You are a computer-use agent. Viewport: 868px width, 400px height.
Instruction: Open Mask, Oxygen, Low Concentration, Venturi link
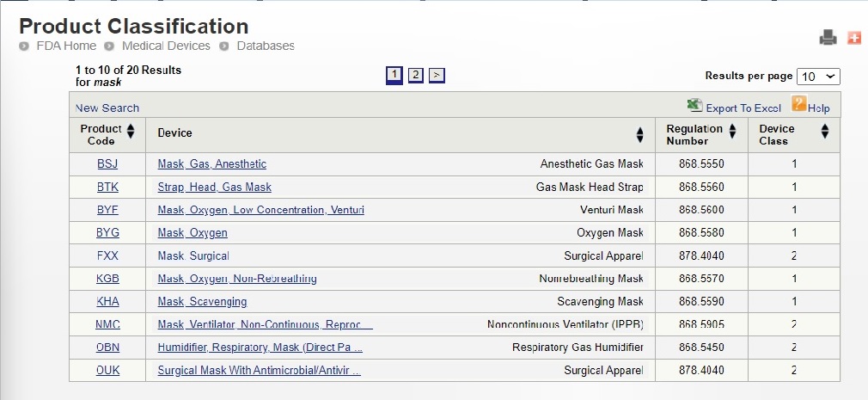point(260,210)
